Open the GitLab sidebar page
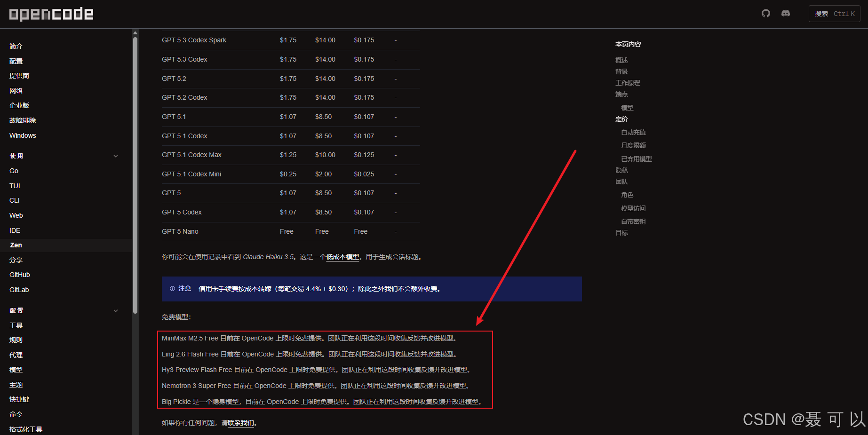This screenshot has width=868, height=435. tap(19, 290)
